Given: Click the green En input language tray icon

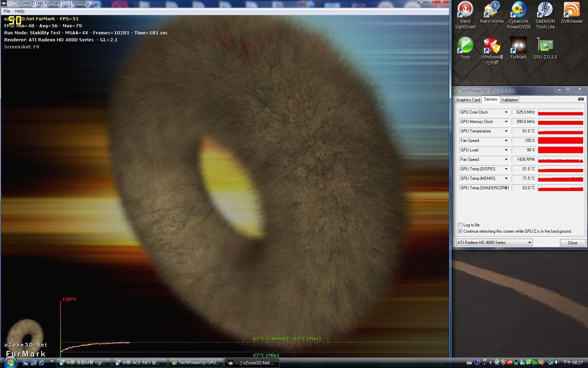Looking at the screenshot, I should pos(534,362).
